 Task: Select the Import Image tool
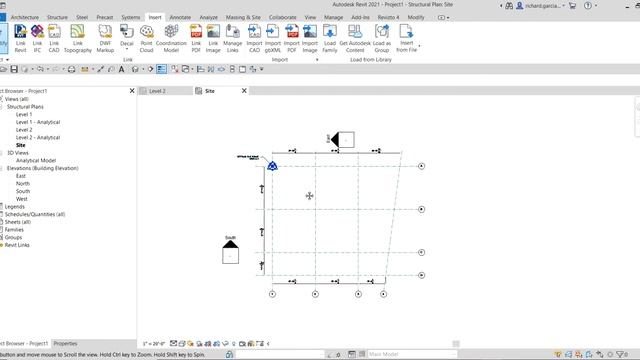310,38
